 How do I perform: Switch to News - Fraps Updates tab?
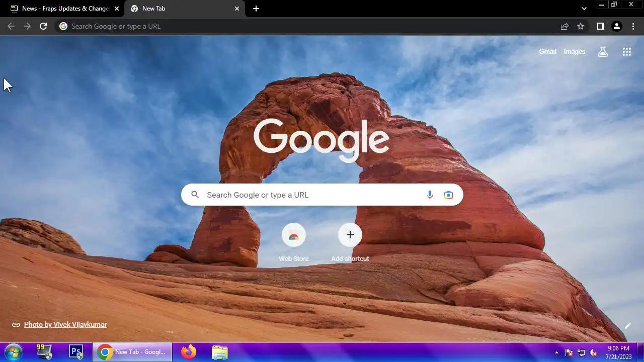63,9
